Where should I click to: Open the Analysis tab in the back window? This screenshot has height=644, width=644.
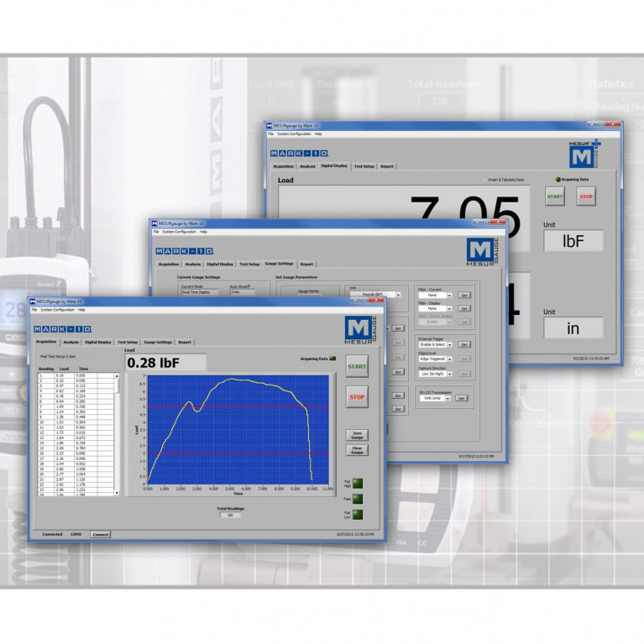tap(307, 166)
